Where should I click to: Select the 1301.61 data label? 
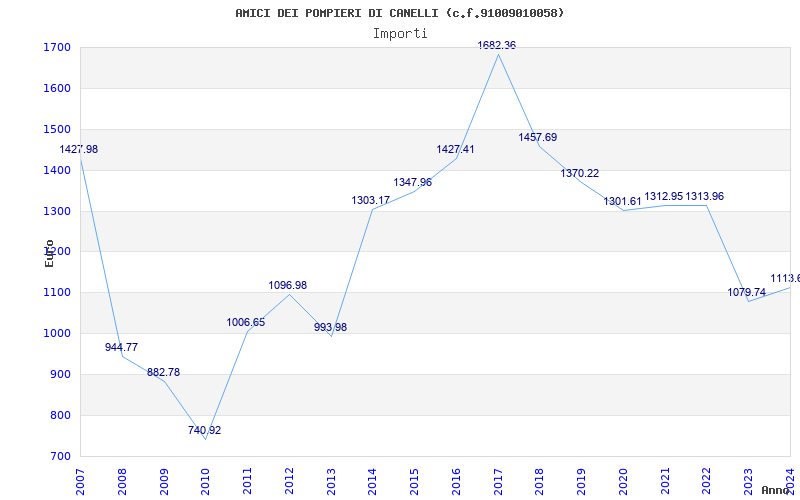[x=622, y=202]
